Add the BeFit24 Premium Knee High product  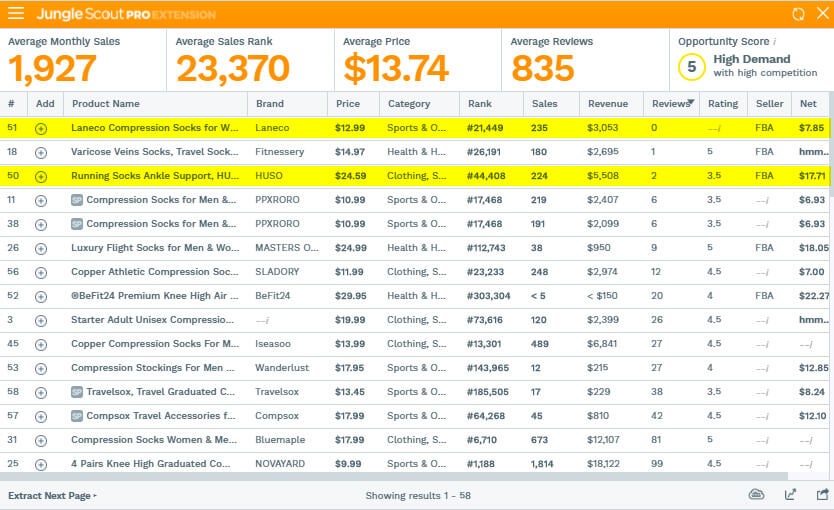click(x=41, y=296)
